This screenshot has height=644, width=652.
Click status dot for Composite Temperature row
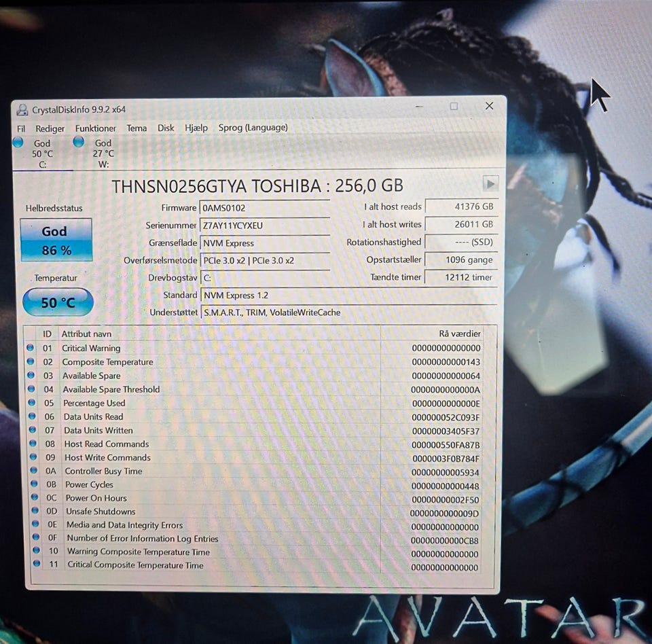pyautogui.click(x=31, y=361)
